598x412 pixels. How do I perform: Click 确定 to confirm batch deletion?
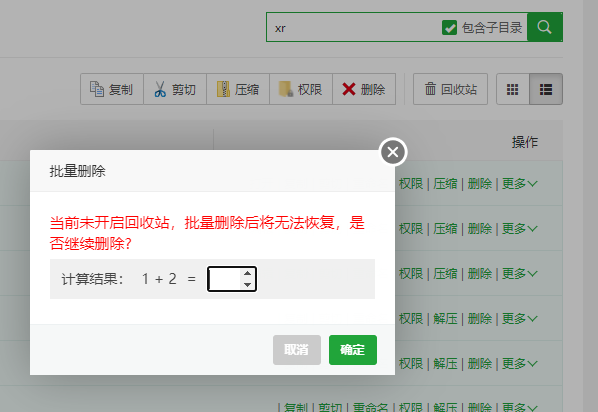click(x=353, y=350)
